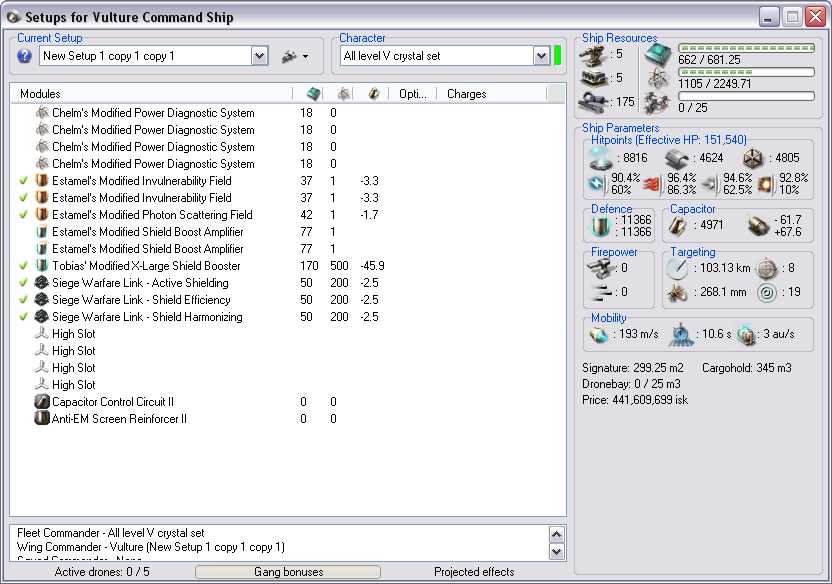Select the Wing Commander - Vulture line
Image resolution: width=832 pixels, height=584 pixels.
click(x=151, y=547)
